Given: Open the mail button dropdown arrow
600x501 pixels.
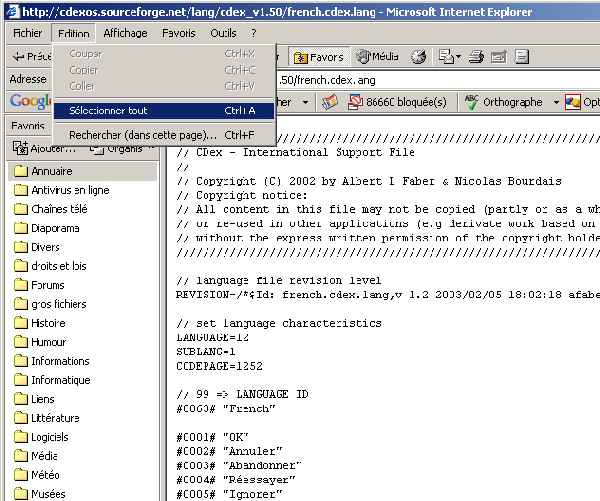Looking at the screenshot, I should (x=458, y=57).
